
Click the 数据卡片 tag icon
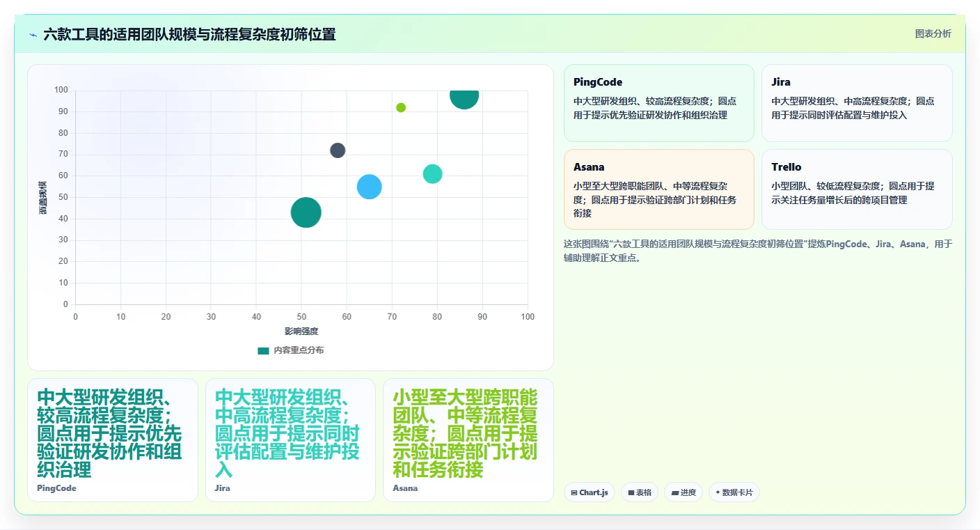tap(718, 492)
